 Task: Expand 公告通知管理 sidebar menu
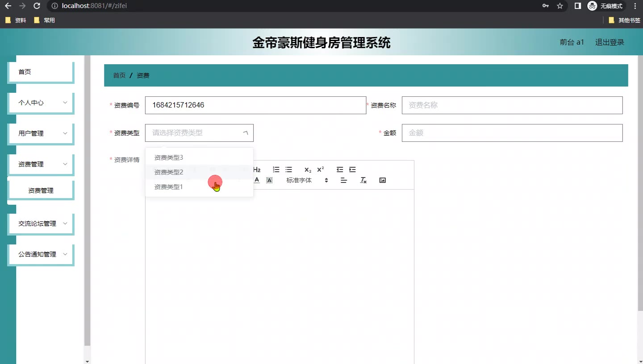point(41,254)
